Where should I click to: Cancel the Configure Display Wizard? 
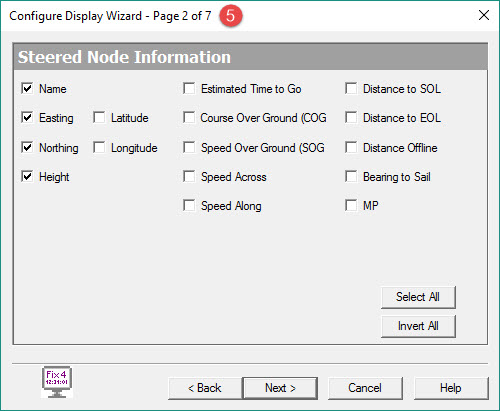pos(365,388)
